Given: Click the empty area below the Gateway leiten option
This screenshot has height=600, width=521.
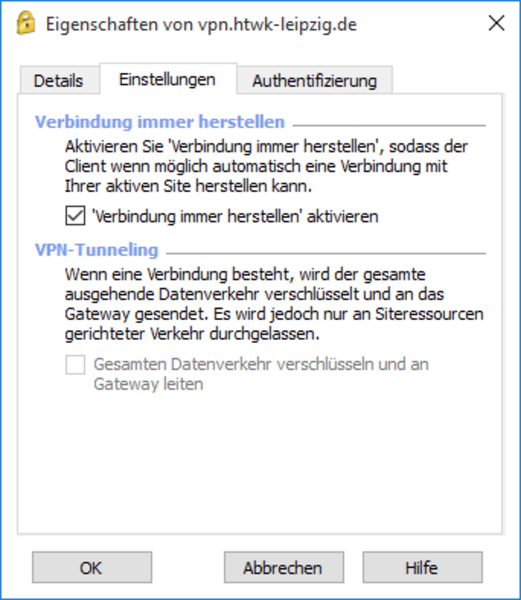Looking at the screenshot, I should (x=259, y=463).
